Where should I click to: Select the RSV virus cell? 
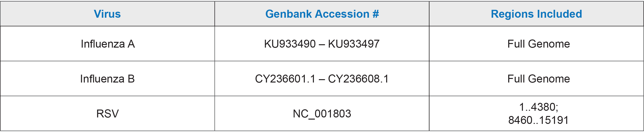click(x=107, y=114)
